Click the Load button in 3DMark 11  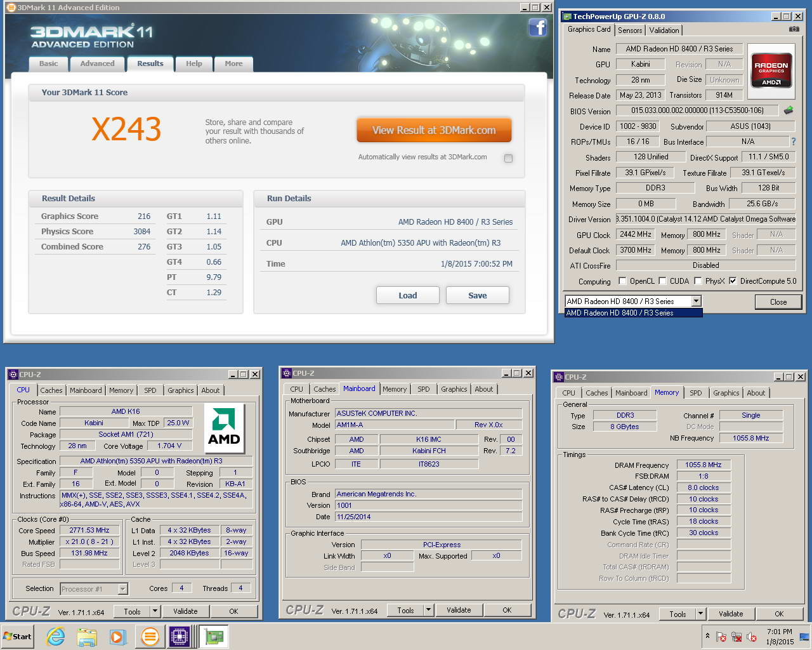[x=407, y=295]
